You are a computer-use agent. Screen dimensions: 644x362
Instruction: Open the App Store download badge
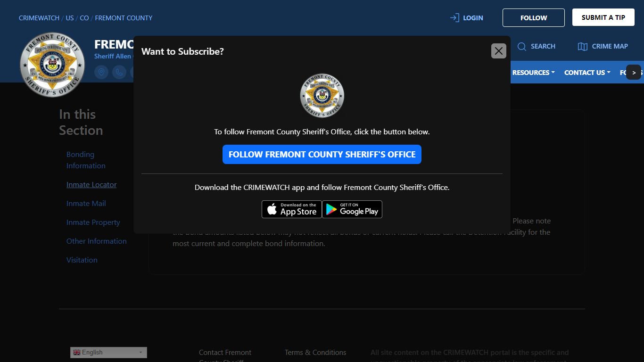pyautogui.click(x=292, y=209)
